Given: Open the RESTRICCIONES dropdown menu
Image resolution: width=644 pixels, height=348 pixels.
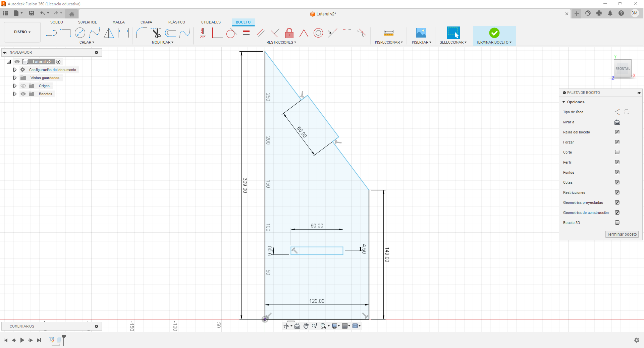Looking at the screenshot, I should point(281,42).
